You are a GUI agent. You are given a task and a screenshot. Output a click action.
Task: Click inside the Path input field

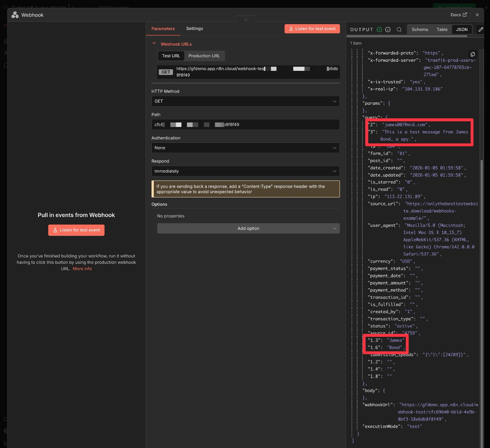[245, 124]
